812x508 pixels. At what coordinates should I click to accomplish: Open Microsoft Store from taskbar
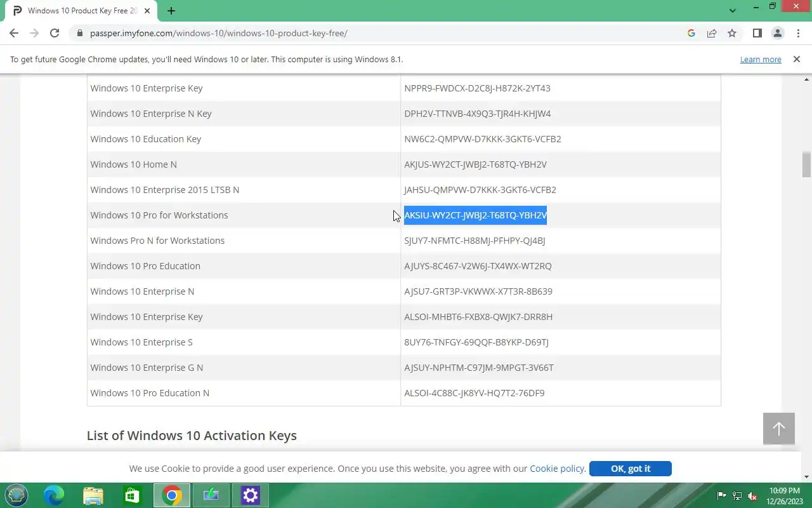click(132, 495)
